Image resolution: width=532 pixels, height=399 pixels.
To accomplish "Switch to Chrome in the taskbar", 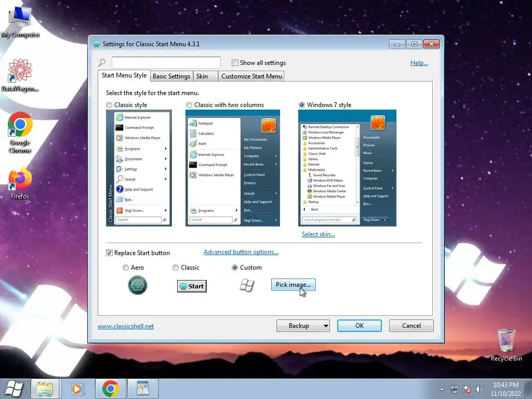I will [x=110, y=389].
